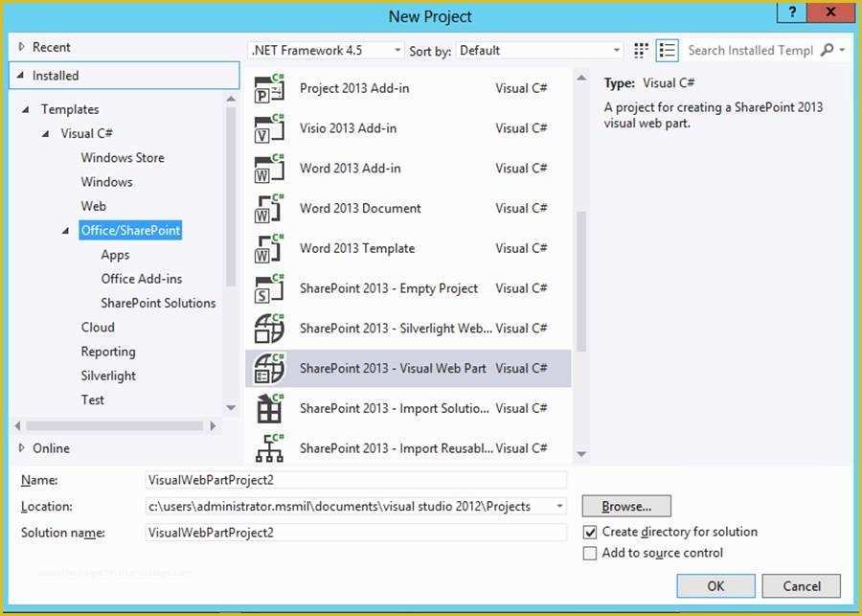
Task: Expand the Recent section
Action: [21, 47]
